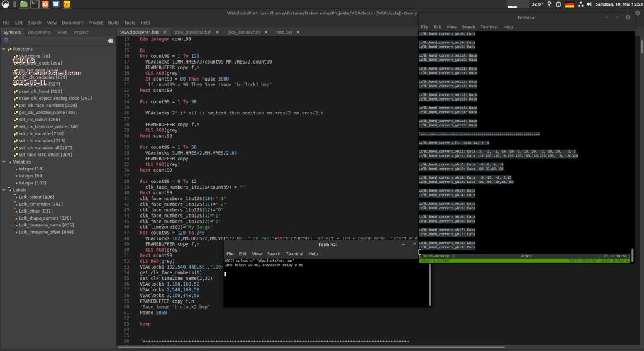
Task: Open the Build menu in Geany
Action: coord(113,23)
